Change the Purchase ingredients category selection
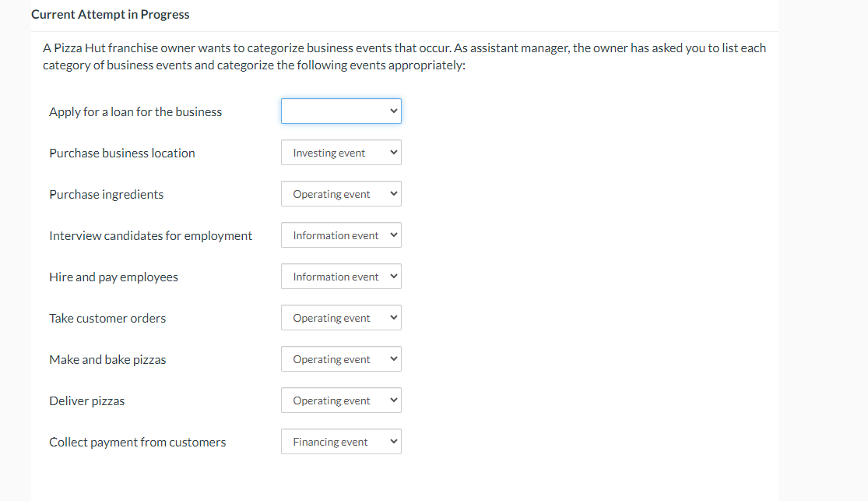The width and height of the screenshot is (868, 501). [340, 193]
